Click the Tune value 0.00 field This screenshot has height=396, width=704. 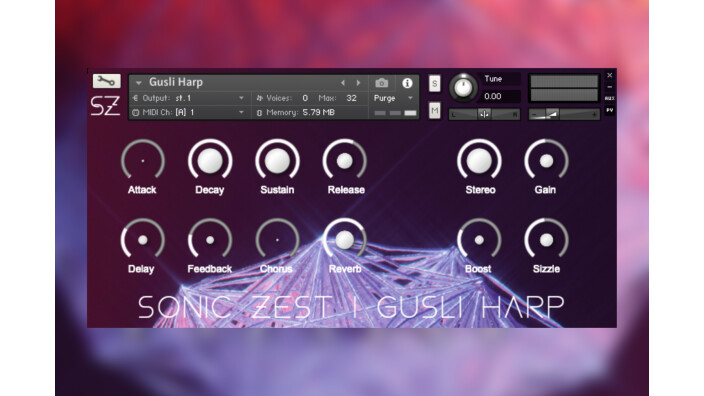[501, 96]
